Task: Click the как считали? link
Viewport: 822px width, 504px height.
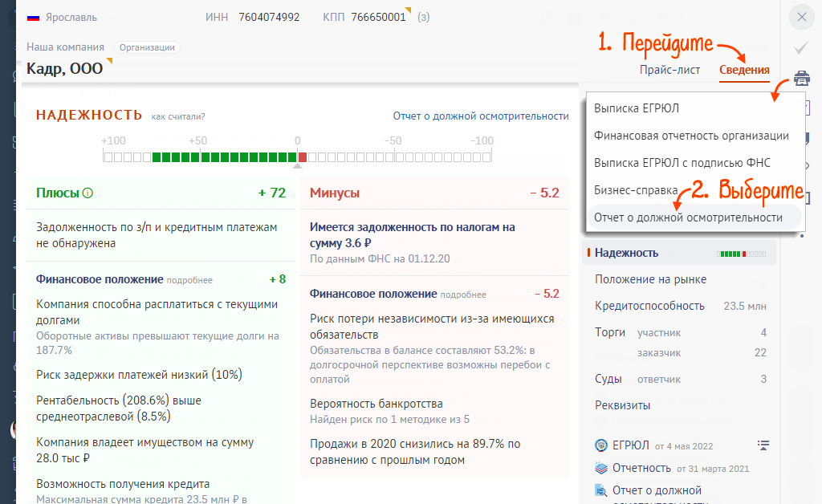Action: click(177, 117)
